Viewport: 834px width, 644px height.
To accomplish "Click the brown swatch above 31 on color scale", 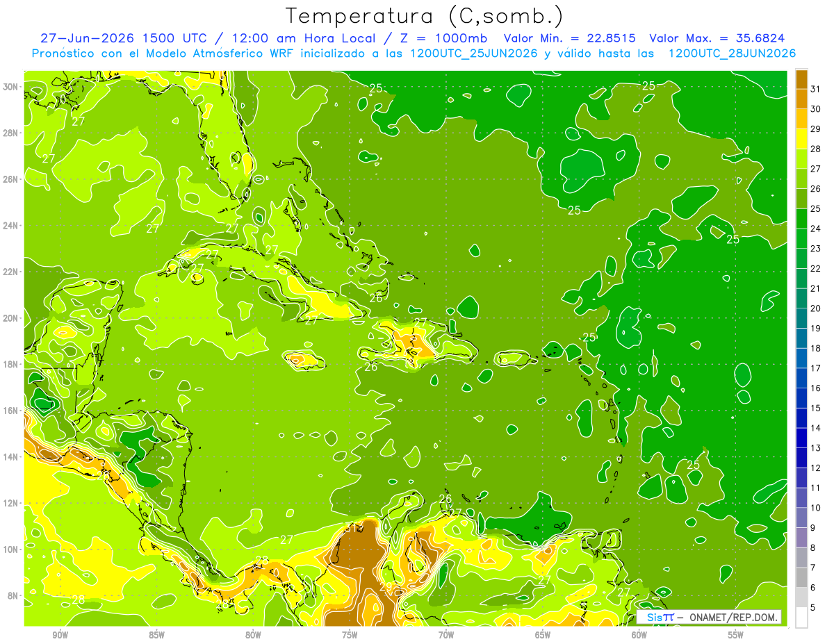I will coord(801,79).
